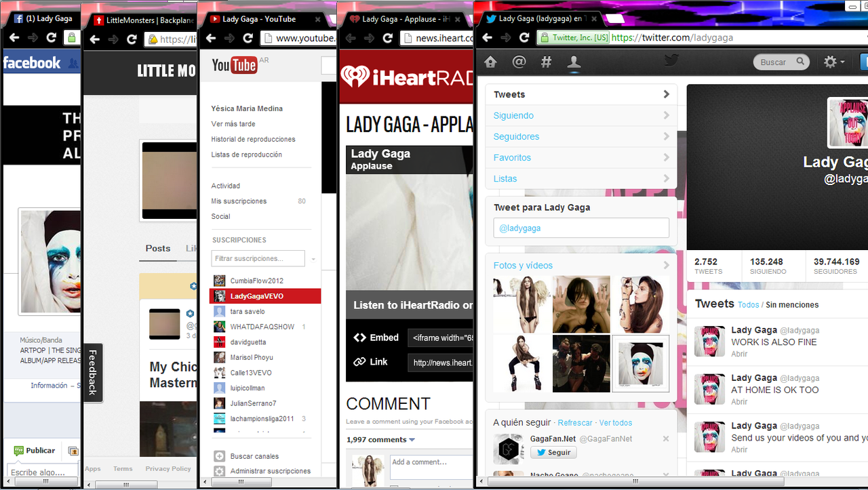Expand the 1,997 comments sort dropdown
The image size is (868, 490).
pyautogui.click(x=412, y=440)
